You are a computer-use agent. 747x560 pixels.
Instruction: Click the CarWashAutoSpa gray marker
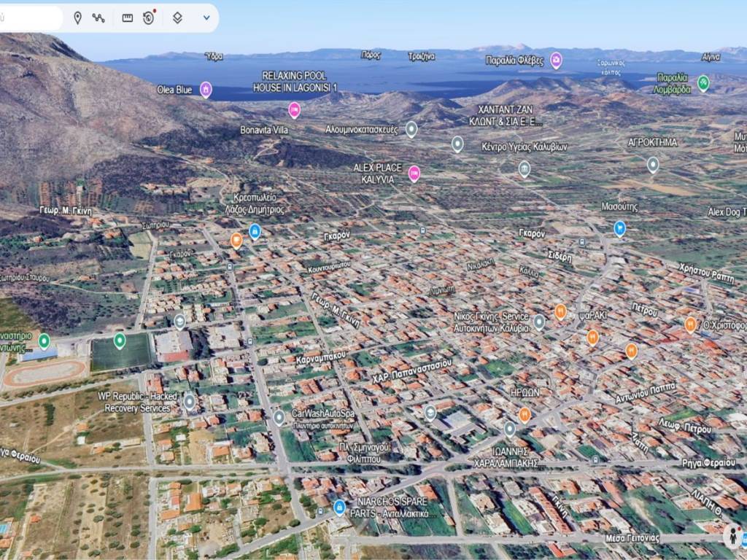click(x=279, y=417)
